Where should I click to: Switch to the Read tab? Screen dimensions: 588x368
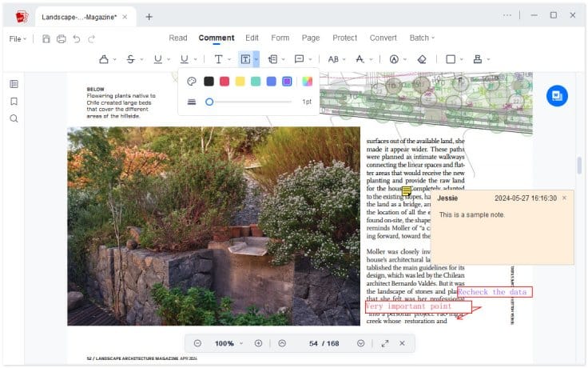click(177, 38)
